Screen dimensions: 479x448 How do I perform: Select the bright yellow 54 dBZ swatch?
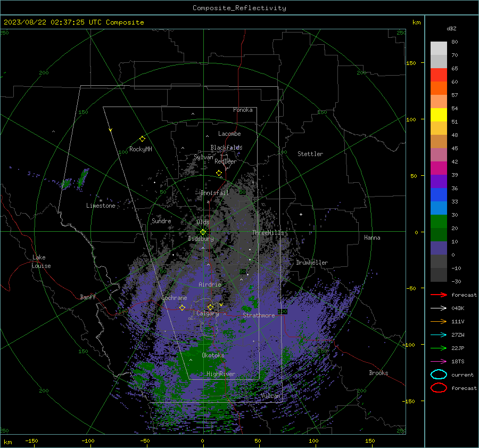[x=439, y=115]
